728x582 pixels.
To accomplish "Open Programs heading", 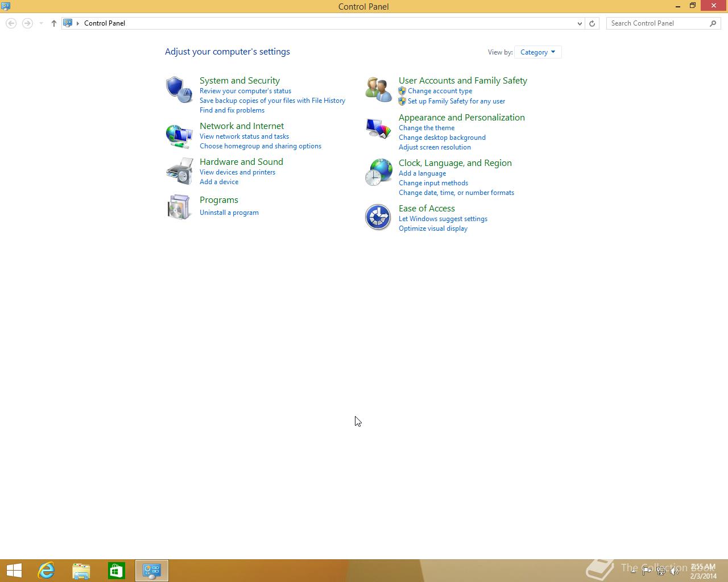I will [x=219, y=200].
